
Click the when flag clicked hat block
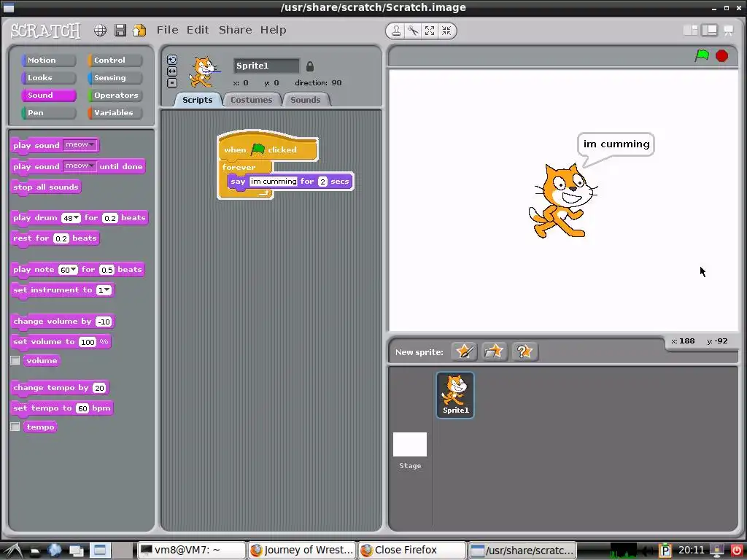coord(267,147)
